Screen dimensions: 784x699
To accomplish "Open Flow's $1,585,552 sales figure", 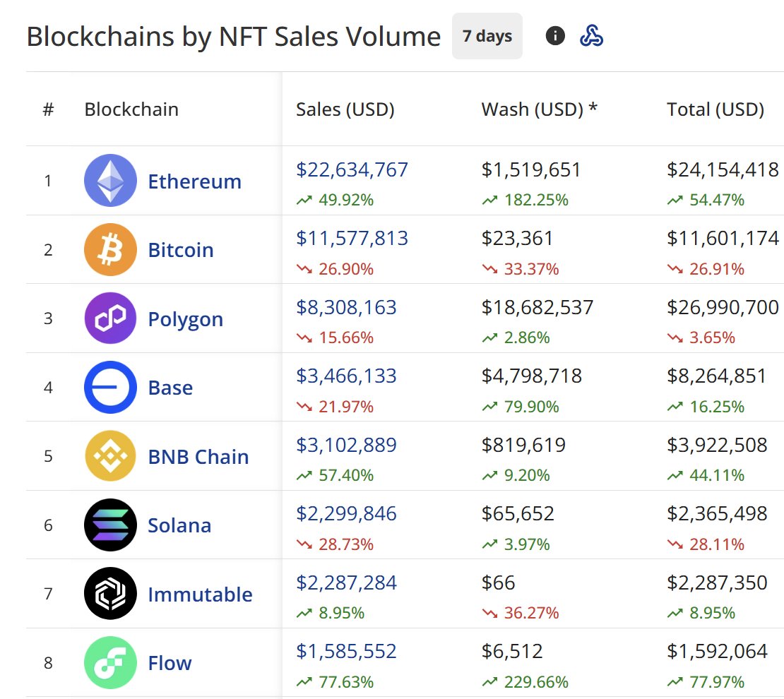I will click(x=346, y=651).
